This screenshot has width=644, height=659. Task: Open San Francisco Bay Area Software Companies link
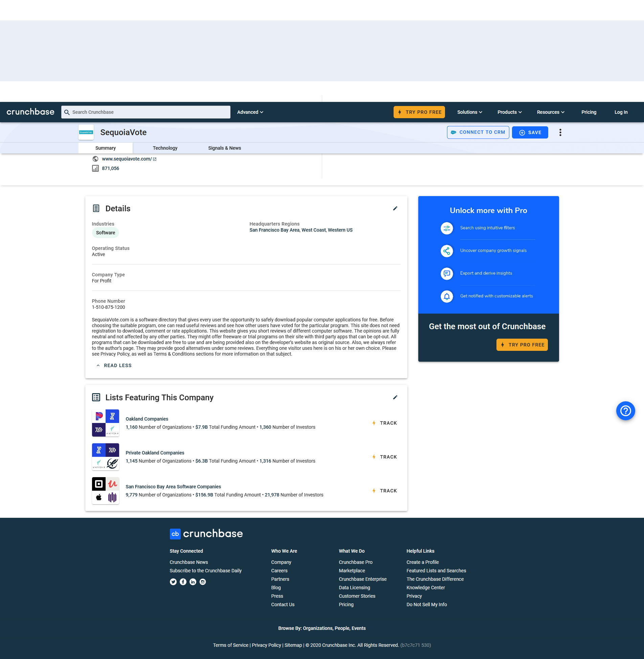click(x=173, y=487)
